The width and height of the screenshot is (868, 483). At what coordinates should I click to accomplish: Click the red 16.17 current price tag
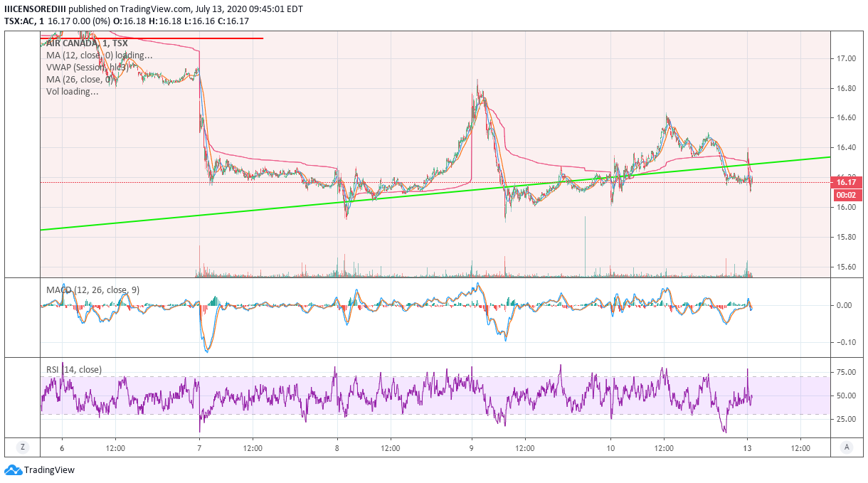[x=845, y=182]
